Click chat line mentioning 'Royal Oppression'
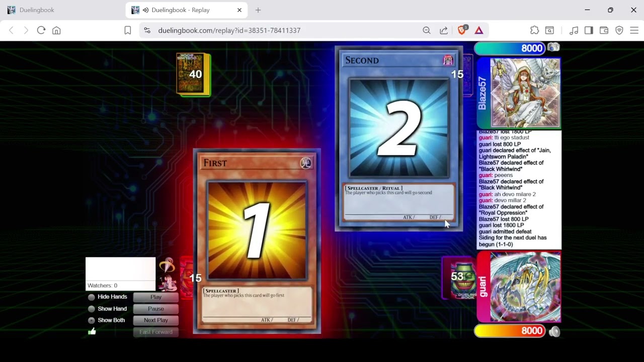Viewport: 644px width, 362px height. point(511,210)
